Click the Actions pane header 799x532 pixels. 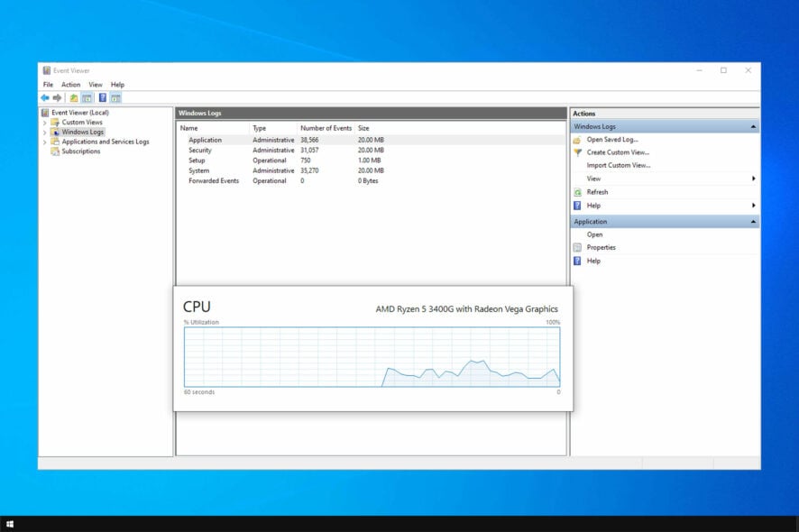(665, 114)
